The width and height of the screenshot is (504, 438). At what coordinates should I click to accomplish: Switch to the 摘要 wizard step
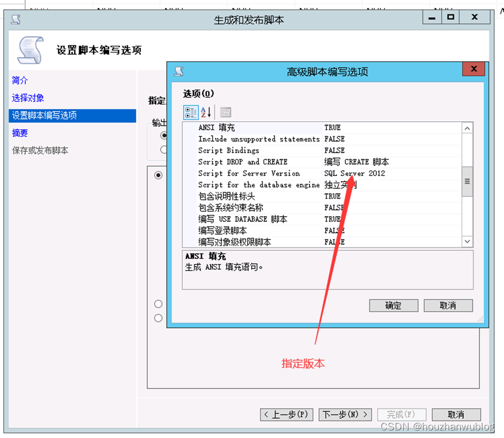tap(19, 133)
